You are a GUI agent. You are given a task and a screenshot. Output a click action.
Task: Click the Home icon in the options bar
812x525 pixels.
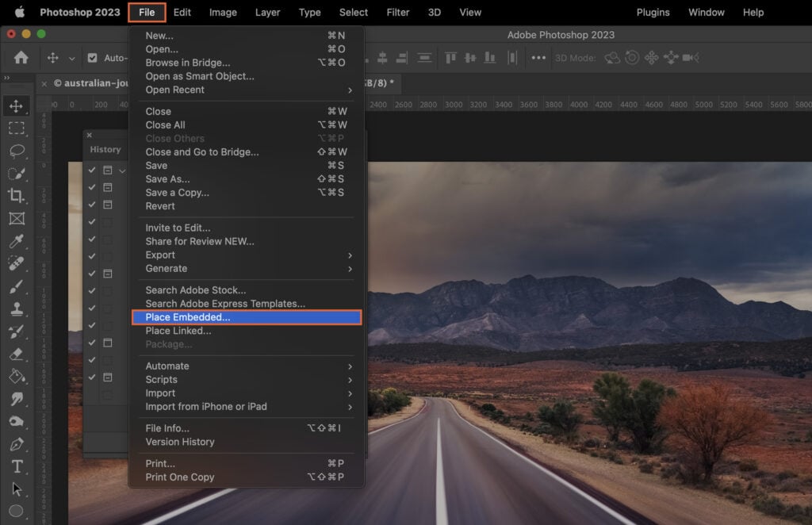pos(20,57)
